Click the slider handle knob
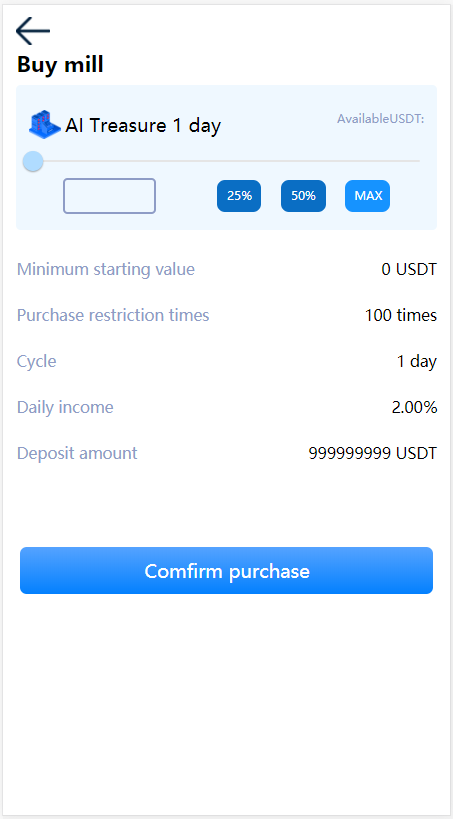This screenshot has height=819, width=453. pyautogui.click(x=33, y=161)
